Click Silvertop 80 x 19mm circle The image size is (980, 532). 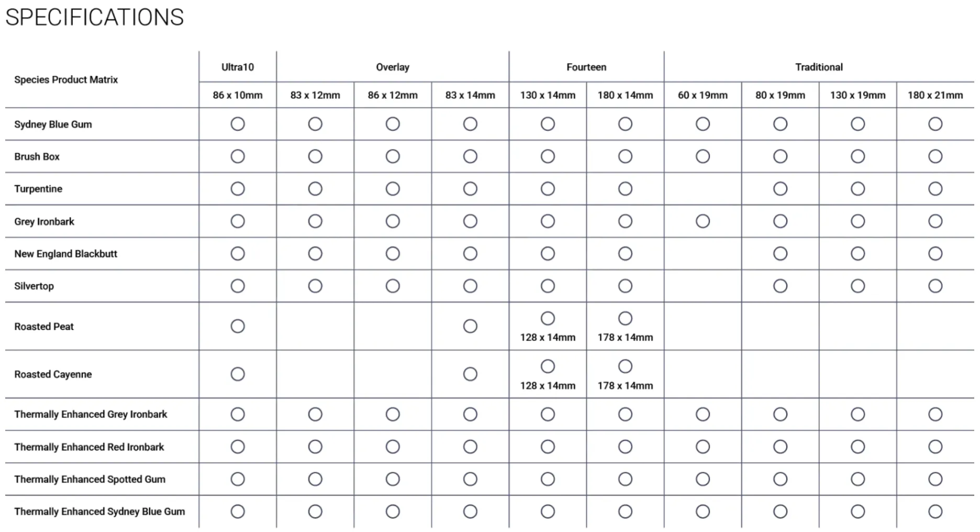[780, 286]
